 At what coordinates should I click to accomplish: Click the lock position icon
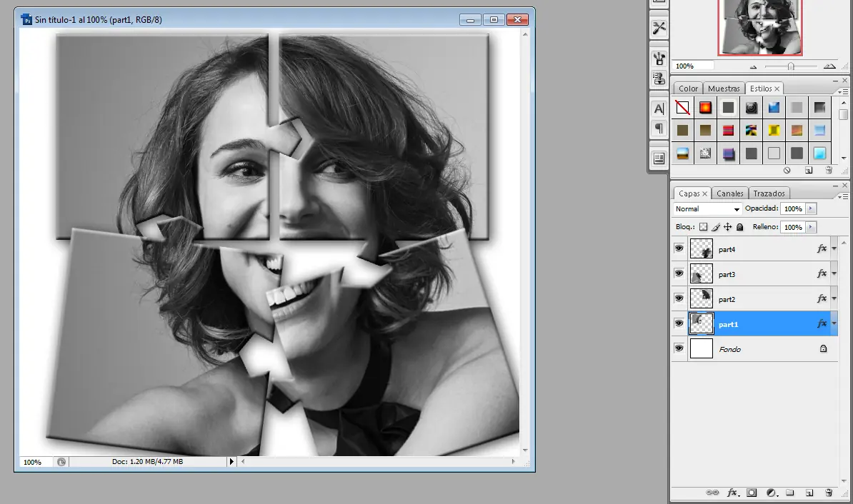pyautogui.click(x=727, y=227)
